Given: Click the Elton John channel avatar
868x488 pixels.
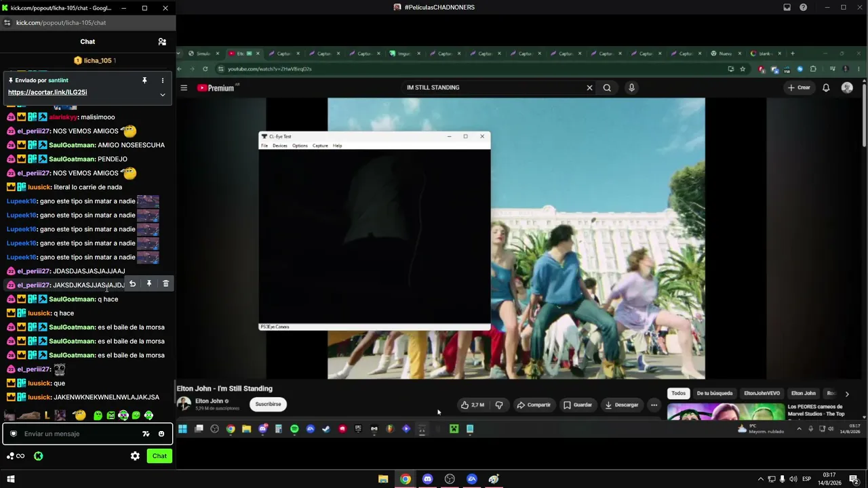Looking at the screenshot, I should coord(184,404).
